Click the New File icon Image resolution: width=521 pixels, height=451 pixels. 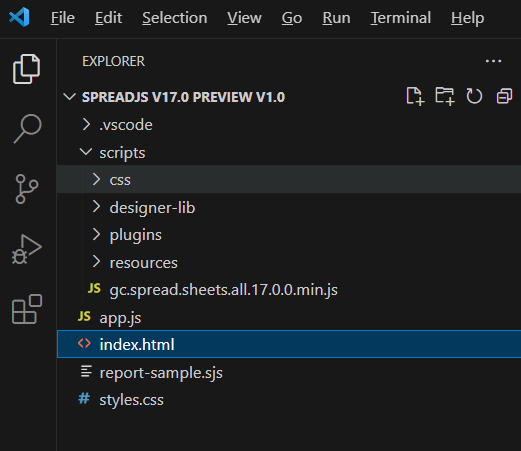(x=415, y=97)
